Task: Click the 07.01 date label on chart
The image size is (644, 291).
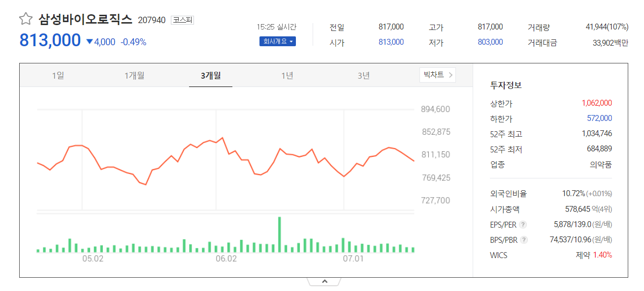Action: pyautogui.click(x=353, y=259)
